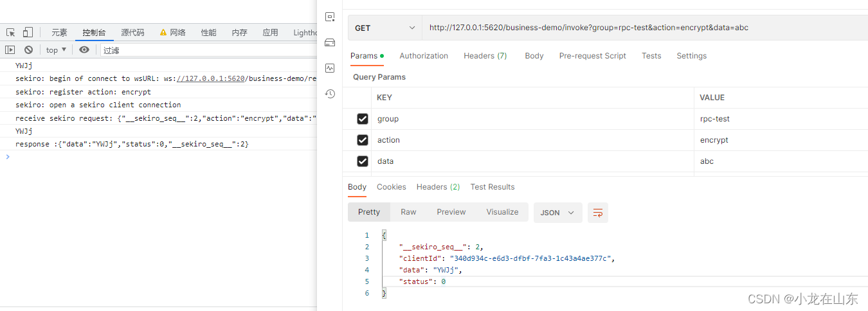
Task: Toggle the device toolbar icon
Action: pyautogui.click(x=28, y=32)
